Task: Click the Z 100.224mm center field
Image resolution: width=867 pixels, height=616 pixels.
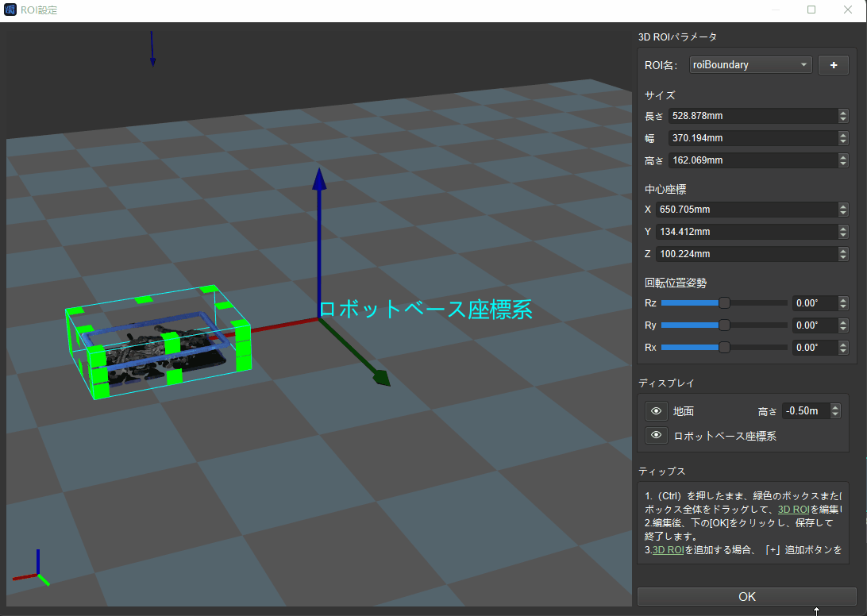Action: click(746, 253)
